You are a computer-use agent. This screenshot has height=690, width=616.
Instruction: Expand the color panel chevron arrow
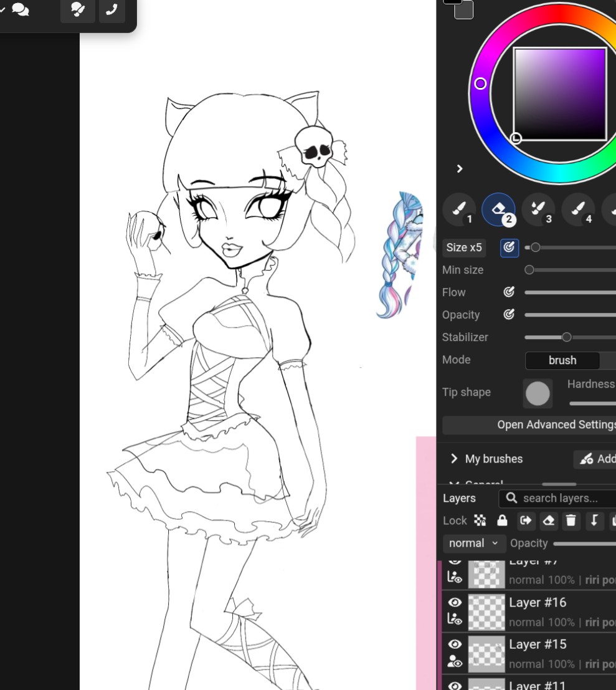tap(460, 169)
